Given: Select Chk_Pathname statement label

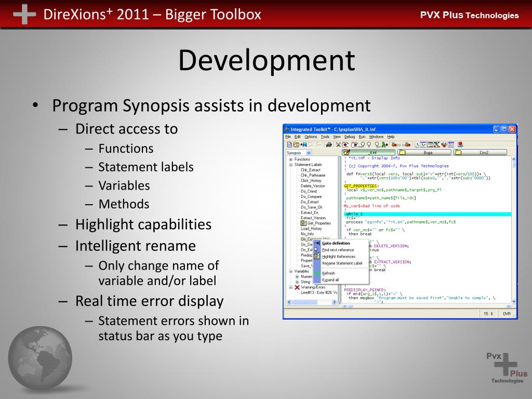Looking at the screenshot, I should tap(313, 176).
